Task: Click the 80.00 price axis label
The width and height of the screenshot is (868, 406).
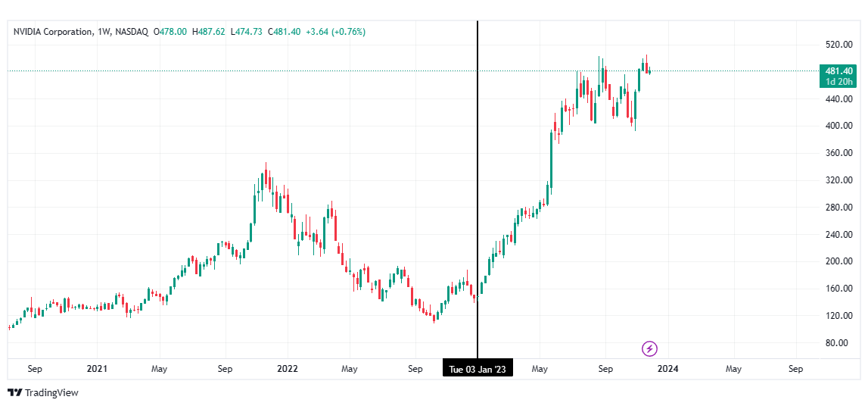Action: point(838,343)
